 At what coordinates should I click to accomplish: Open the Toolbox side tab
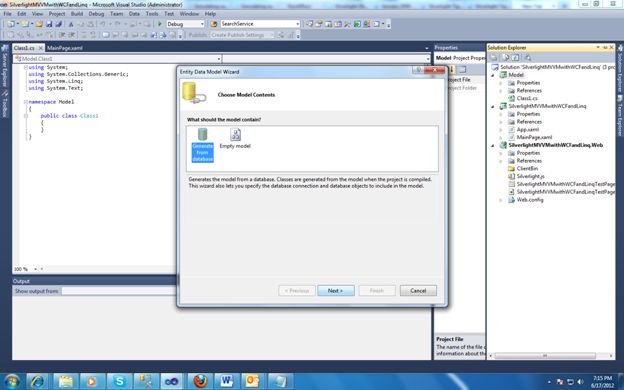[x=5, y=104]
